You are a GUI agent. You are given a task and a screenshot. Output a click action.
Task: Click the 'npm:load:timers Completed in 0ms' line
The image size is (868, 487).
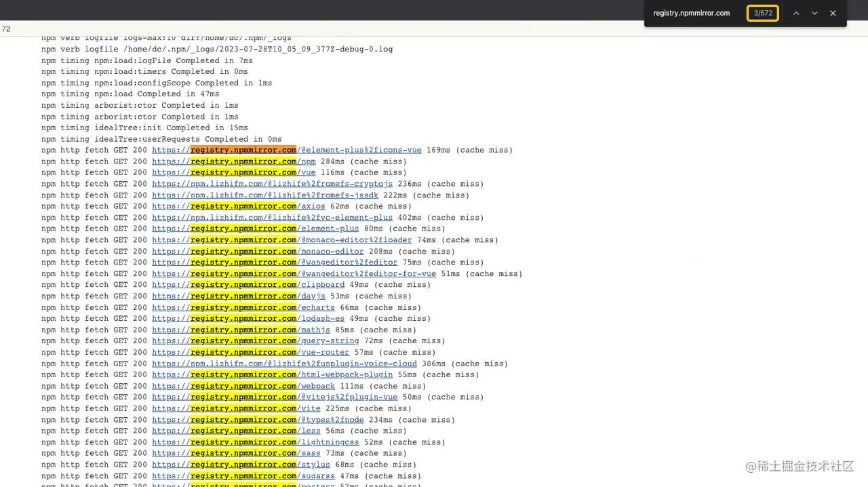[x=144, y=71]
